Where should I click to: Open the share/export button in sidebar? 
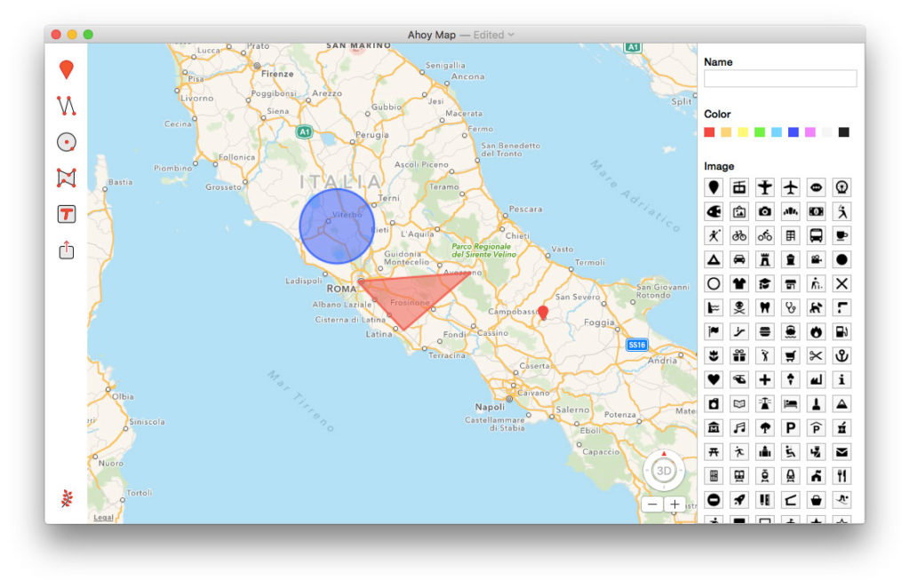(x=66, y=250)
